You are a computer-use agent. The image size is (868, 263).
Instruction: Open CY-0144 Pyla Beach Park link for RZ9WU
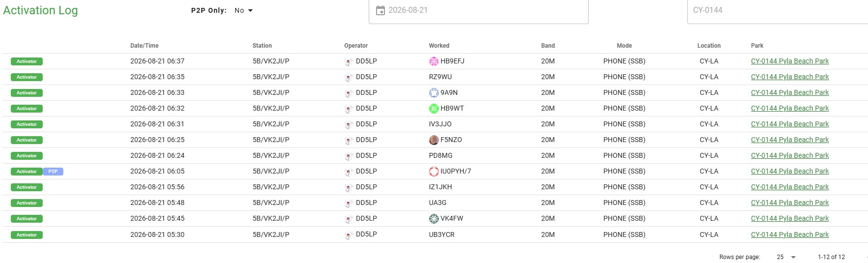789,77
